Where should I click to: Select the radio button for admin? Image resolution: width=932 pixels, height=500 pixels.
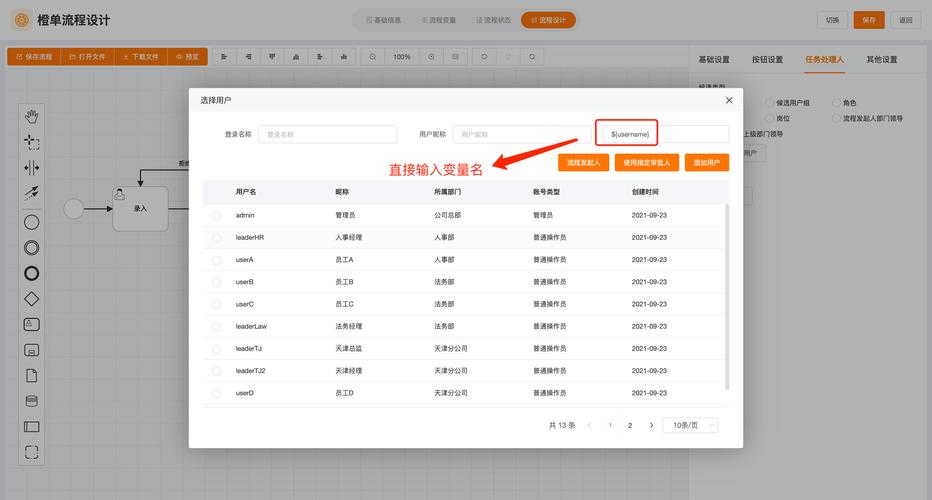pyautogui.click(x=216, y=215)
